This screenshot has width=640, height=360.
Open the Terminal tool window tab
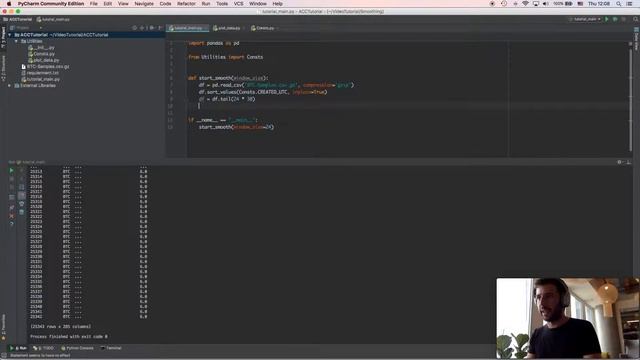coord(111,348)
